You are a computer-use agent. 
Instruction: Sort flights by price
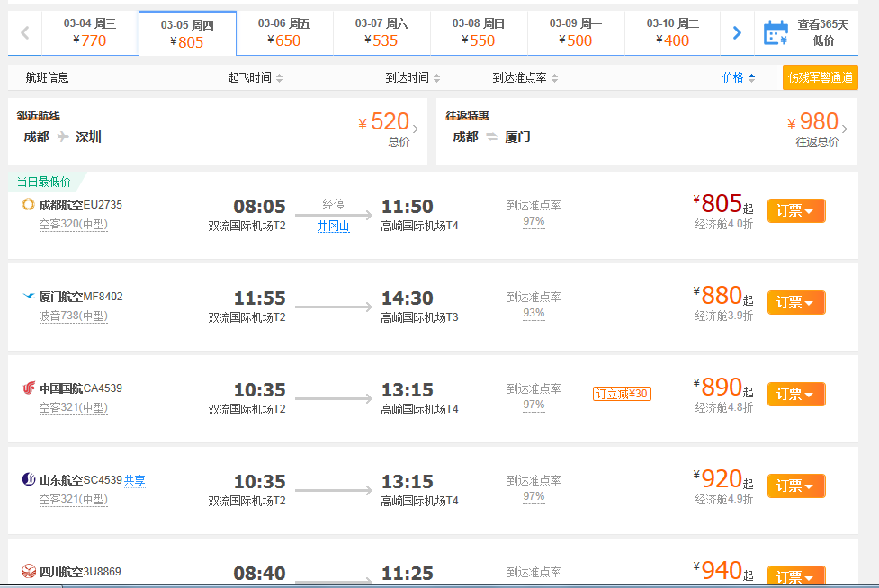pyautogui.click(x=739, y=78)
